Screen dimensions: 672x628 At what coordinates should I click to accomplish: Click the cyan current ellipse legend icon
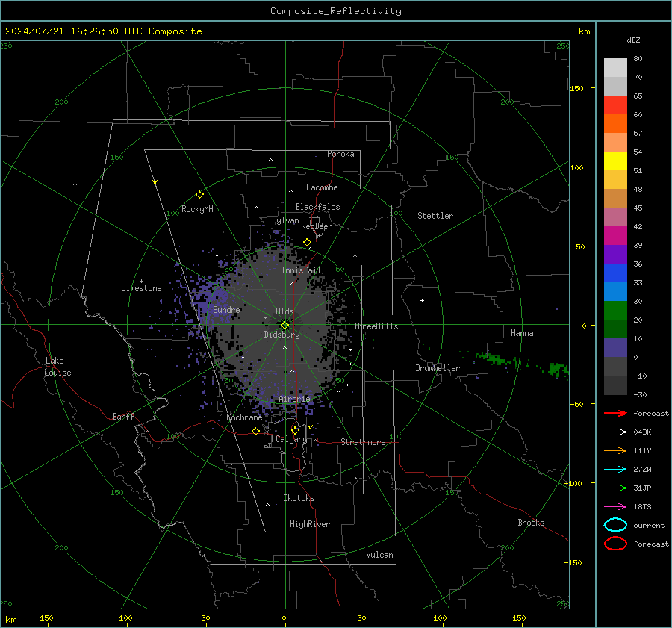[x=615, y=525]
